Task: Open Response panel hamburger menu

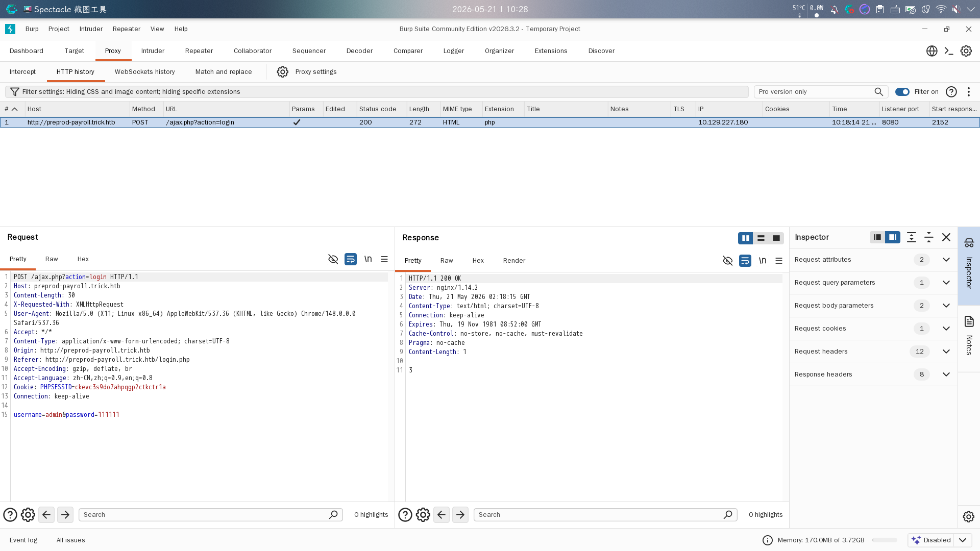Action: [779, 261]
